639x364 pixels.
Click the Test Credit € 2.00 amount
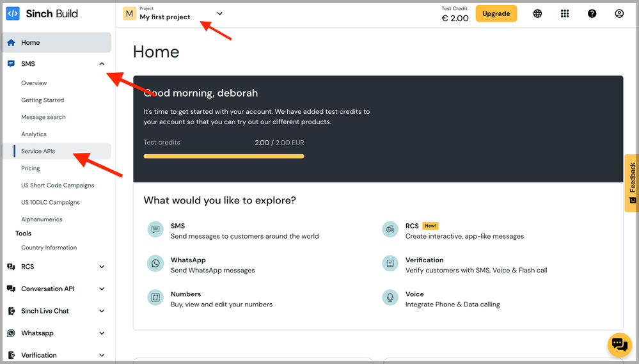coord(455,18)
